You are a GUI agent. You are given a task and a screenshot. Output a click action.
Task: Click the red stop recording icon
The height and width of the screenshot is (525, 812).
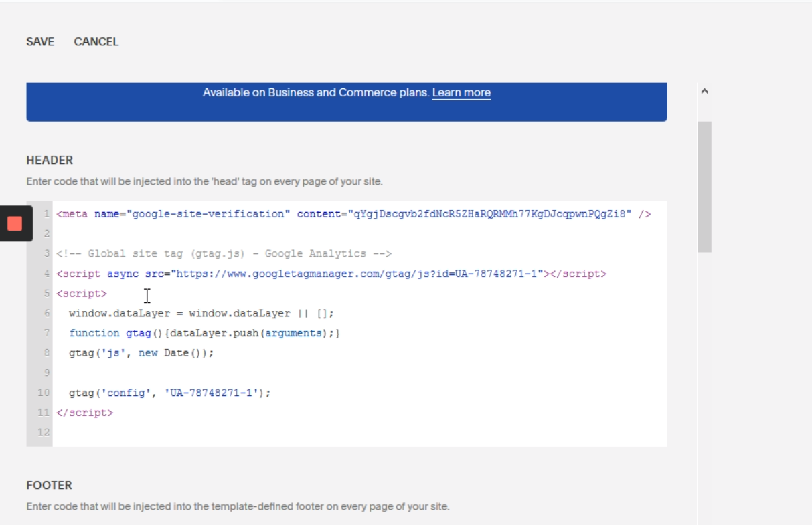[15, 223]
